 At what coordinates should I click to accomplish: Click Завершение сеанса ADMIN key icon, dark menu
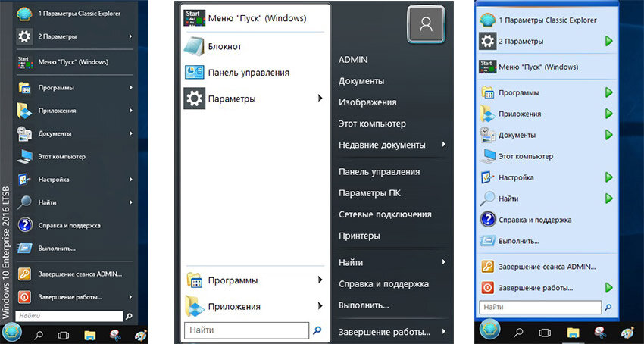(x=25, y=274)
